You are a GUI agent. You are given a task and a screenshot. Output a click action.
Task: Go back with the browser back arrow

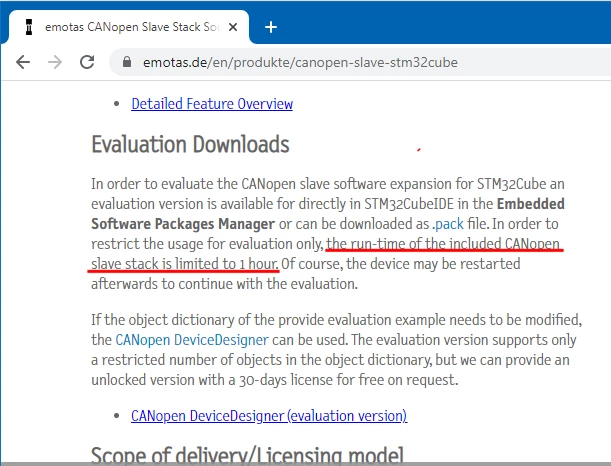[x=23, y=62]
